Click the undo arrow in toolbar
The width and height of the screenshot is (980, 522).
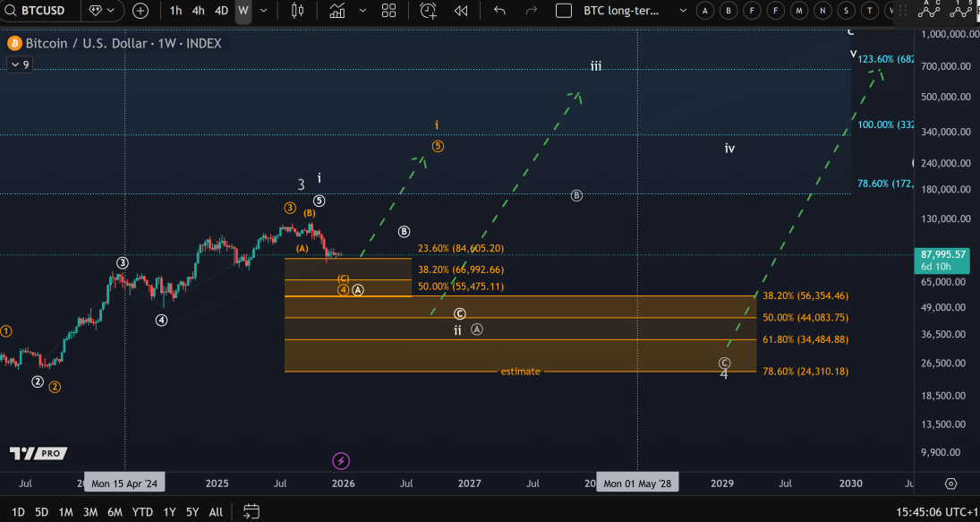(x=499, y=11)
